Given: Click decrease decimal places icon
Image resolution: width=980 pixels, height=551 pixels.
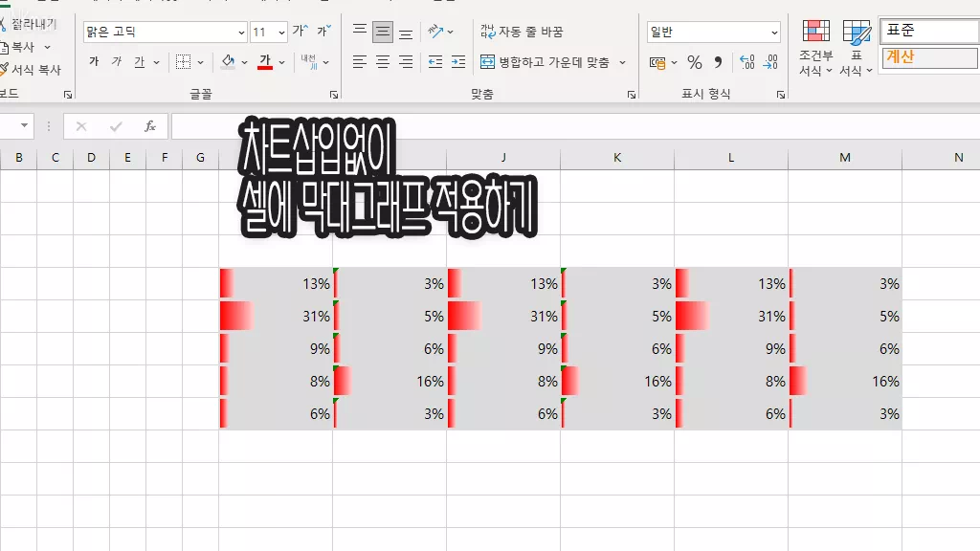Looking at the screenshot, I should (770, 62).
